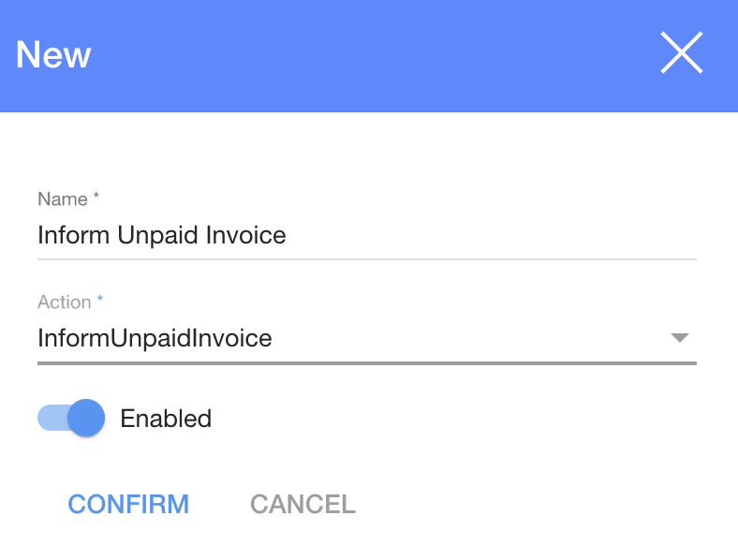
Task: Click the underline beneath the Name field
Action: coord(365,258)
